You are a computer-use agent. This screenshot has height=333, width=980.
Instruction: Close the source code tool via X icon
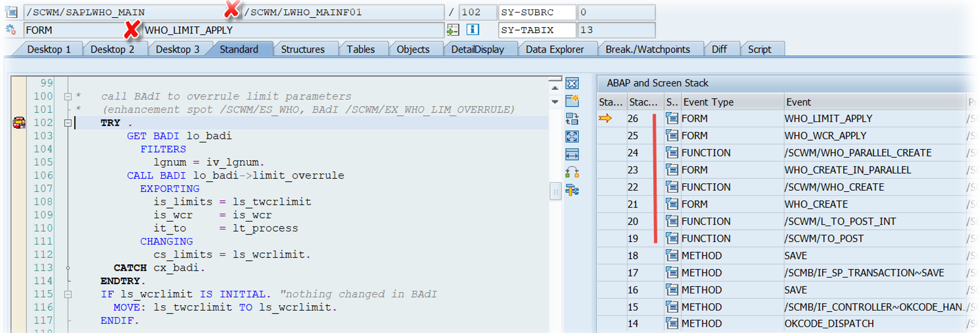(x=572, y=84)
